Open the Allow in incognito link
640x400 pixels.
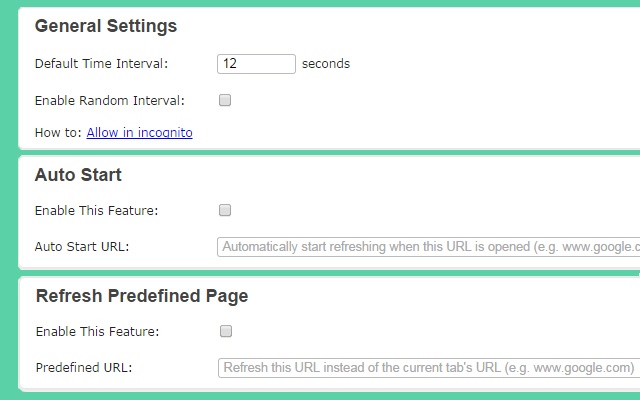pos(139,132)
